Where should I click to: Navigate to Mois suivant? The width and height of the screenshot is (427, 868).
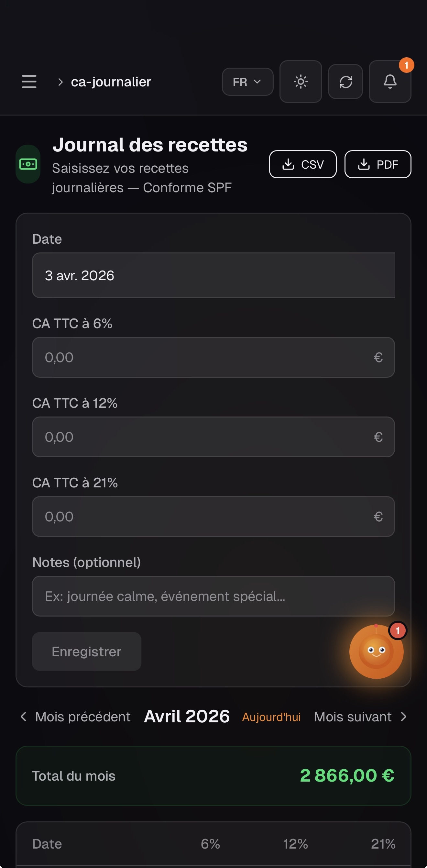(x=360, y=717)
